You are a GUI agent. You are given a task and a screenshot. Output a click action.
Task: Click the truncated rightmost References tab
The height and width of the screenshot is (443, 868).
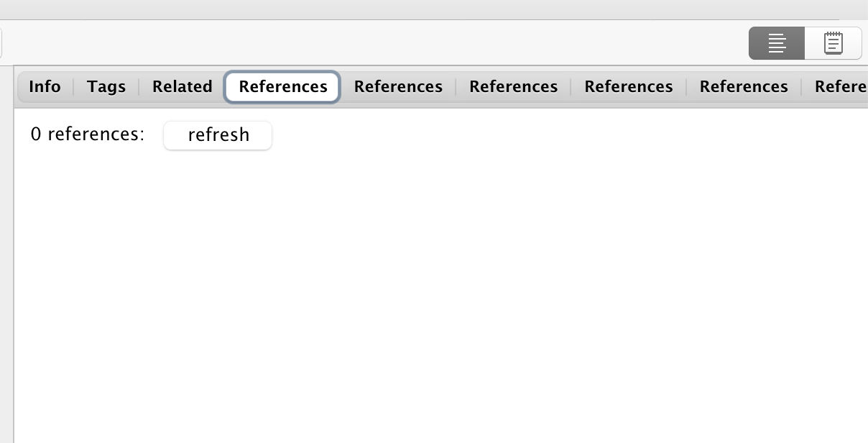[x=844, y=86]
